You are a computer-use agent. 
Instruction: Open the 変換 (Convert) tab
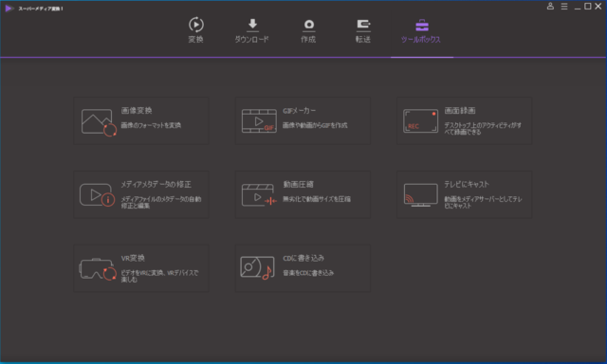(196, 30)
